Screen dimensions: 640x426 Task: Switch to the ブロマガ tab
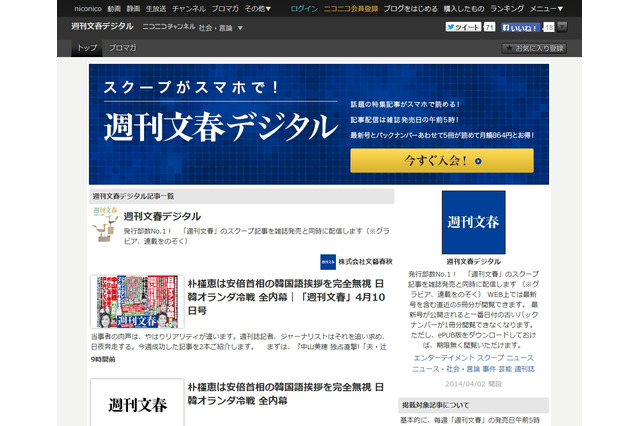pyautogui.click(x=122, y=48)
